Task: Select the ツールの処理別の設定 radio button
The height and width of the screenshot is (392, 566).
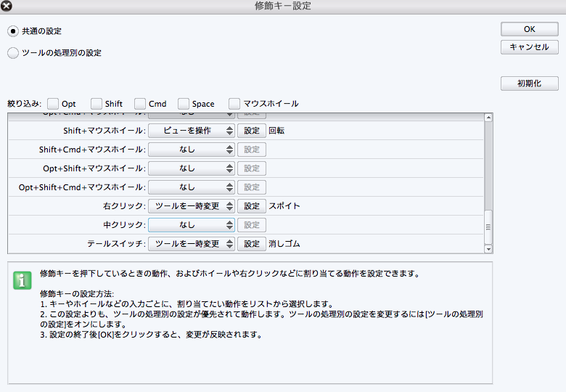Action: click(13, 53)
